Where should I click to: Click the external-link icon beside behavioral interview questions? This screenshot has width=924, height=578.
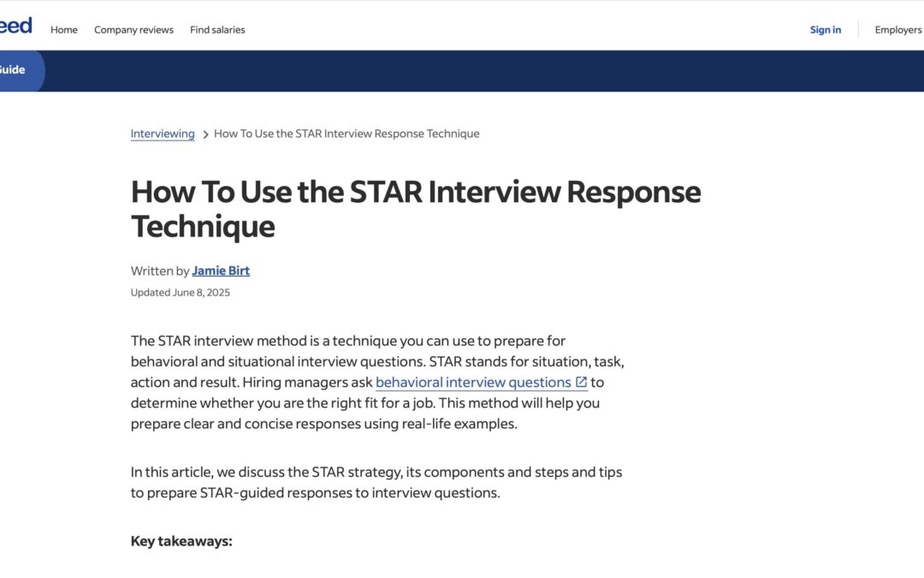click(x=581, y=382)
